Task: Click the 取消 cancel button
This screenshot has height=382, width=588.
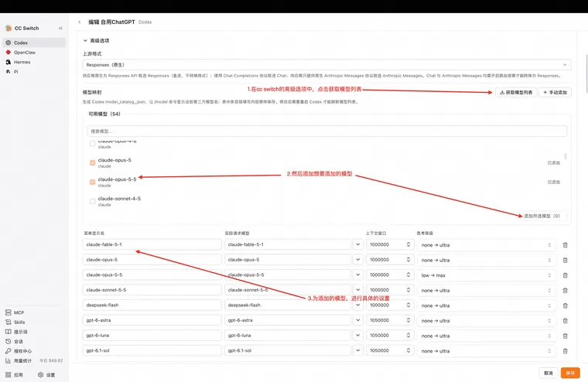Action: 549,373
